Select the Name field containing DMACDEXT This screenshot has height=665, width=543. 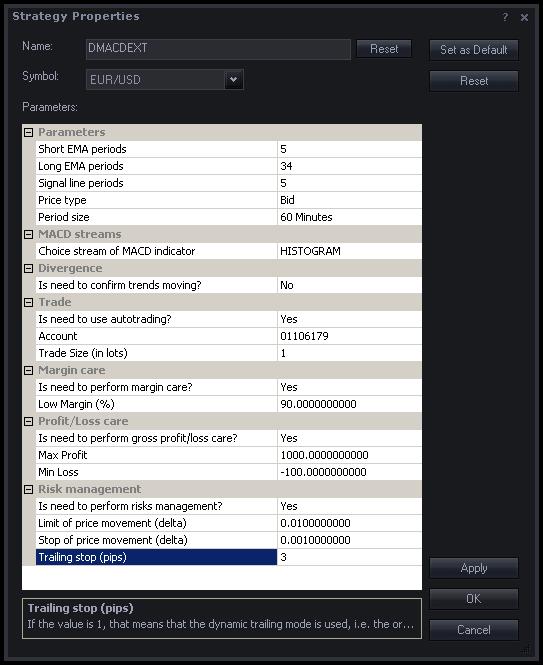[x=218, y=49]
